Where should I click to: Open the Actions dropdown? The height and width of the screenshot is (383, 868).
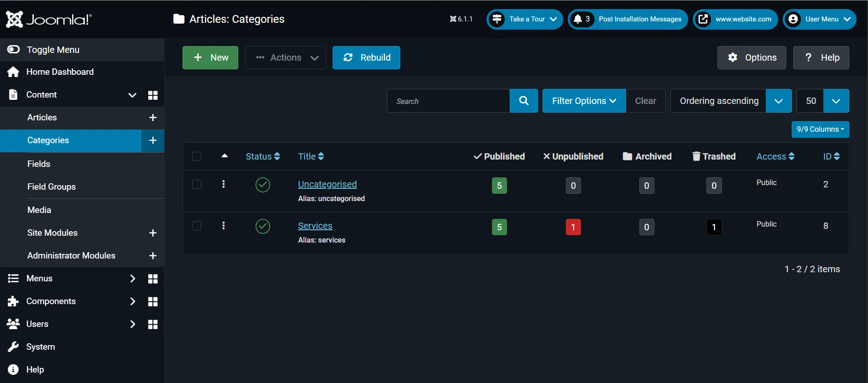[286, 57]
